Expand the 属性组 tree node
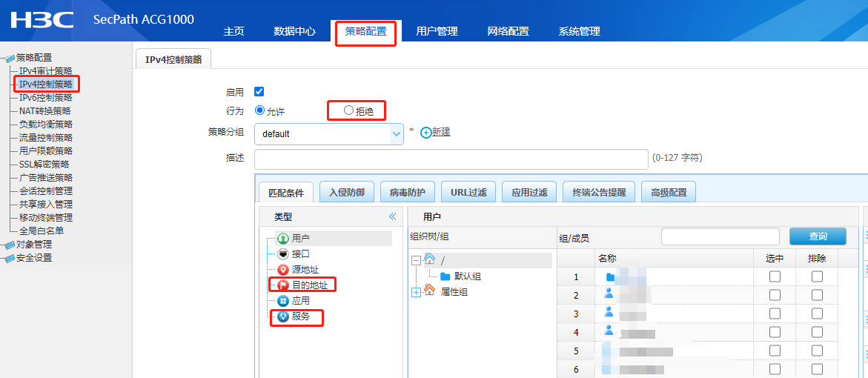The width and height of the screenshot is (868, 378). click(x=417, y=292)
